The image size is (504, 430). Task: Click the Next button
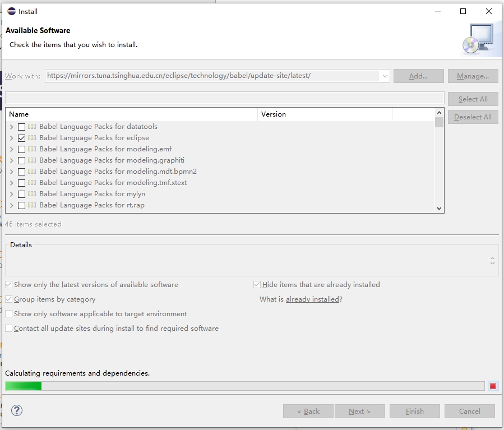pos(360,411)
